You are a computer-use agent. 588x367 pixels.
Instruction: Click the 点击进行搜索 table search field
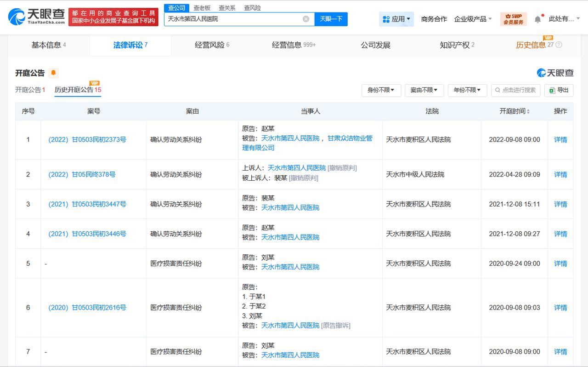515,90
